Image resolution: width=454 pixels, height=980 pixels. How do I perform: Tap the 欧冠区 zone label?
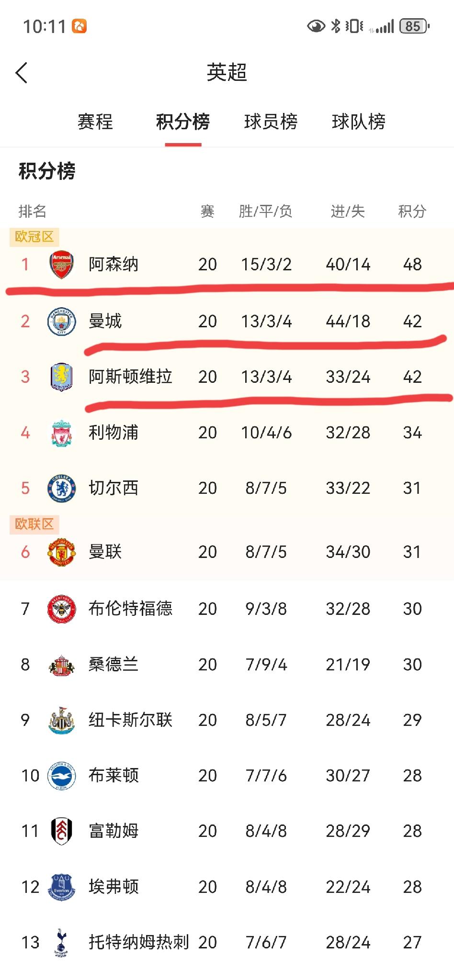pyautogui.click(x=34, y=236)
